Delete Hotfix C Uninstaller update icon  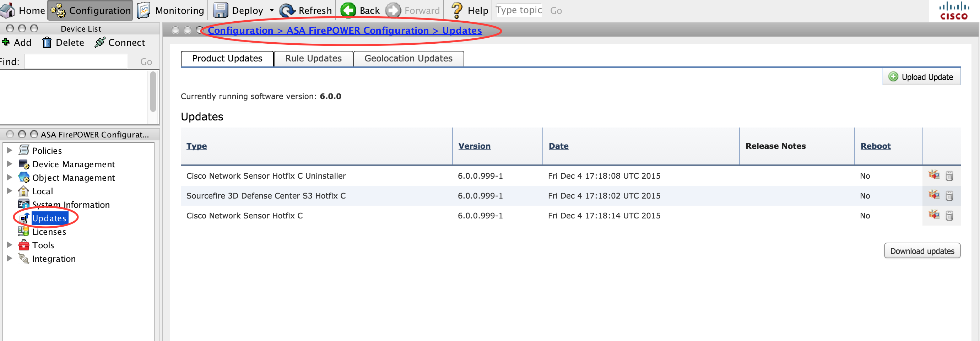949,176
